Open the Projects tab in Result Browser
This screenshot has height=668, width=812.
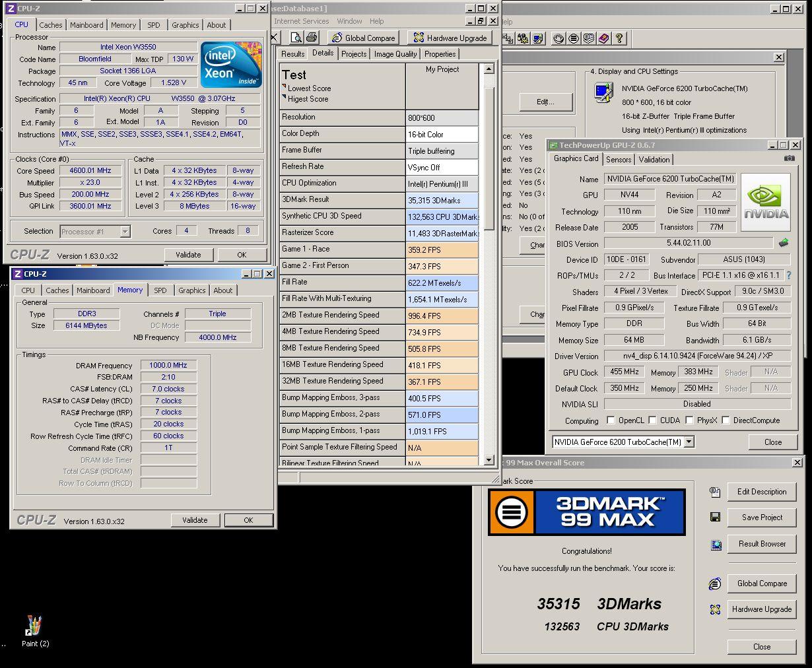[354, 54]
